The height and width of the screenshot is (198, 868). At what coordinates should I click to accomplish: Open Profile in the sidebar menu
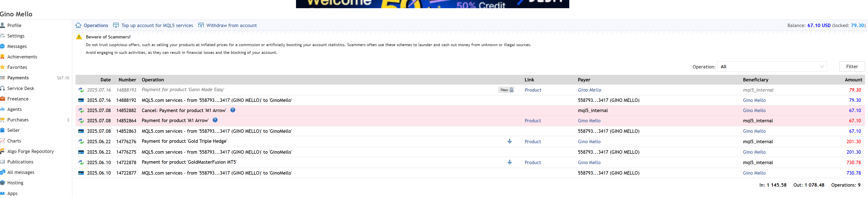[x=14, y=25]
